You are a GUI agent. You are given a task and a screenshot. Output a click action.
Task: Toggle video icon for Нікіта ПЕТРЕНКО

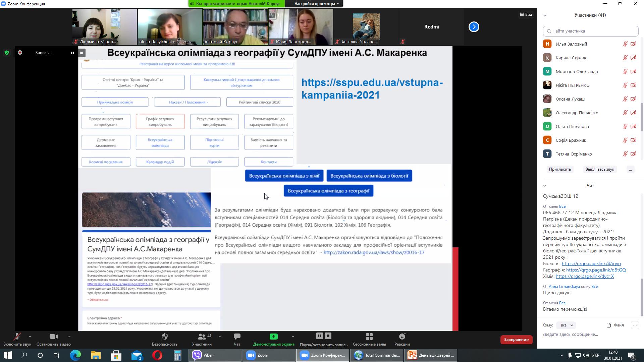point(633,85)
